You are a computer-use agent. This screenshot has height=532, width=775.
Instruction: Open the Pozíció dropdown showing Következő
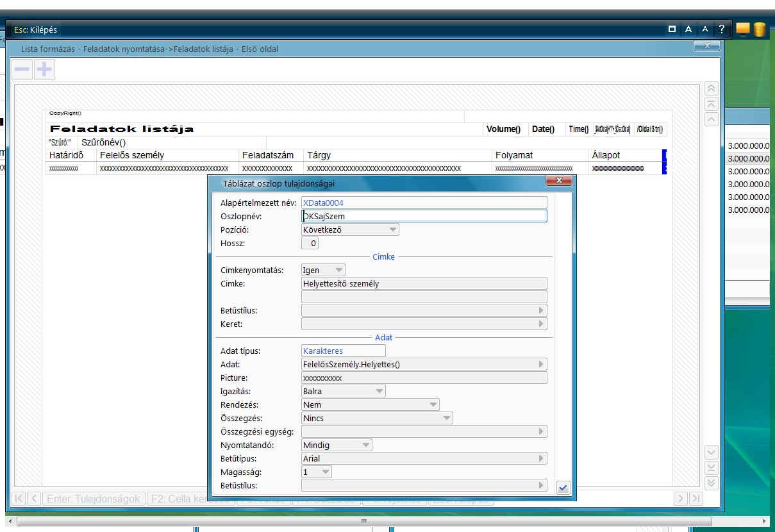(x=392, y=229)
